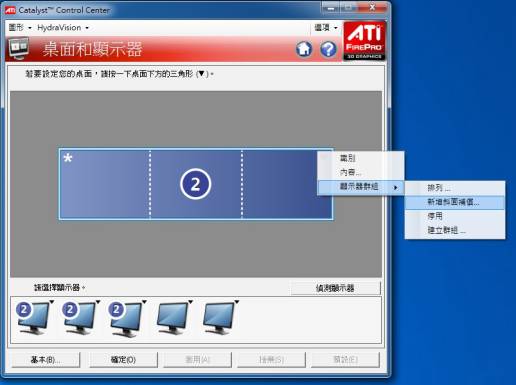Click the 偵測顯示器 button
Screen dimensions: 516x385
pyautogui.click(x=336, y=288)
